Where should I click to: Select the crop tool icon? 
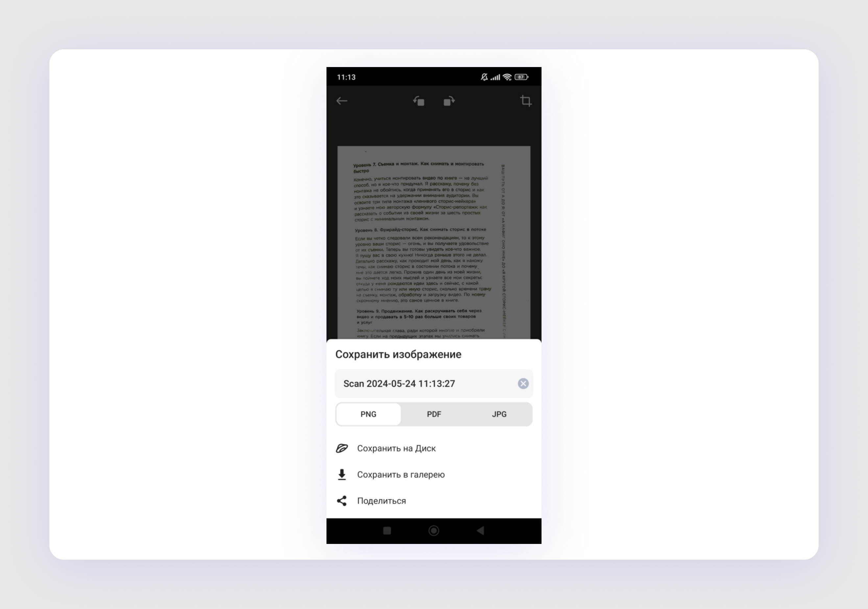tap(526, 101)
